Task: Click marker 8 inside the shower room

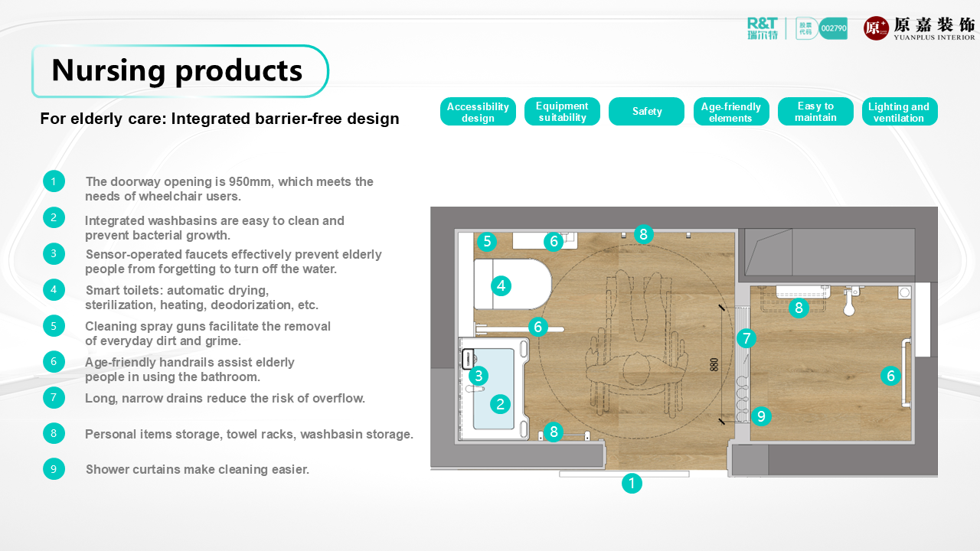Action: coord(799,308)
